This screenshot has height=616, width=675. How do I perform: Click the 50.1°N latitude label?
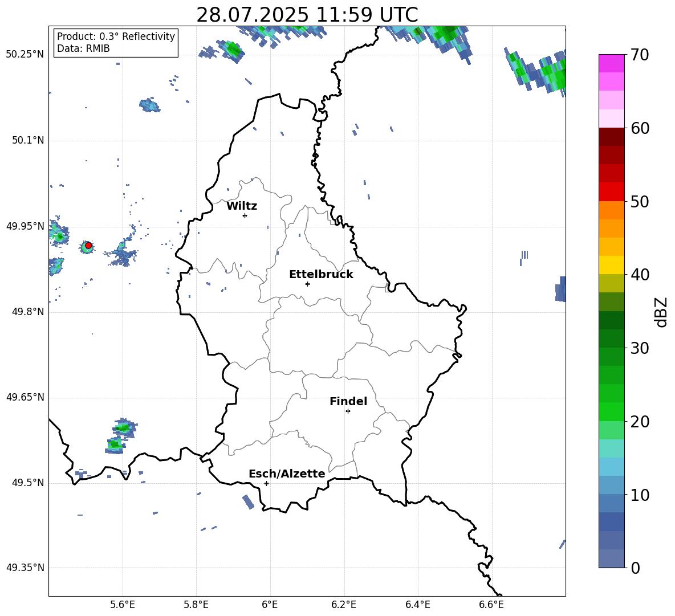click(x=28, y=140)
